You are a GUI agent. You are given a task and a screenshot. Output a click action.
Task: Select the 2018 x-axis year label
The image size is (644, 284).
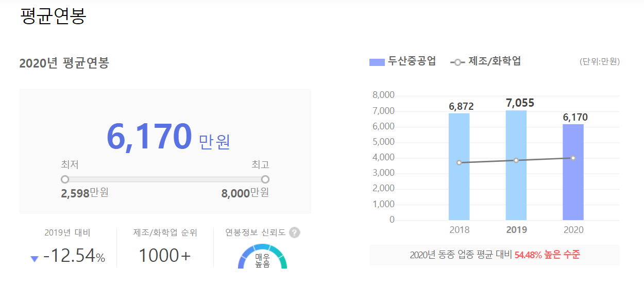click(x=459, y=230)
